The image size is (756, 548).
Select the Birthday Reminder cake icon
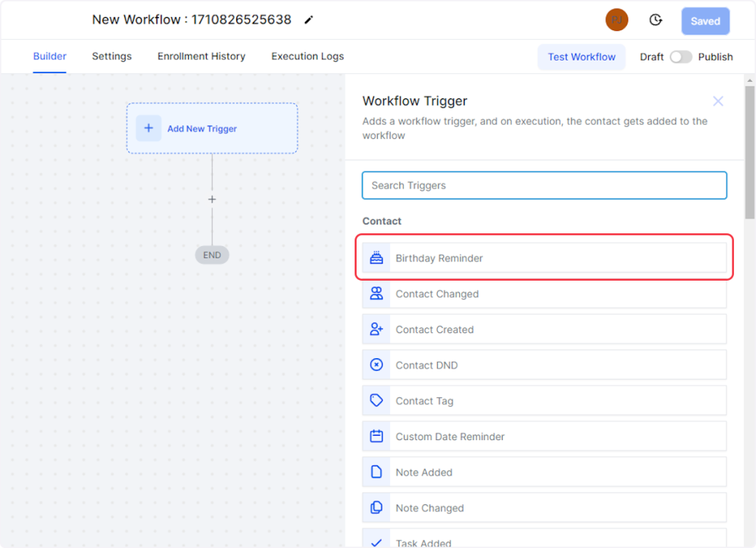pos(377,258)
